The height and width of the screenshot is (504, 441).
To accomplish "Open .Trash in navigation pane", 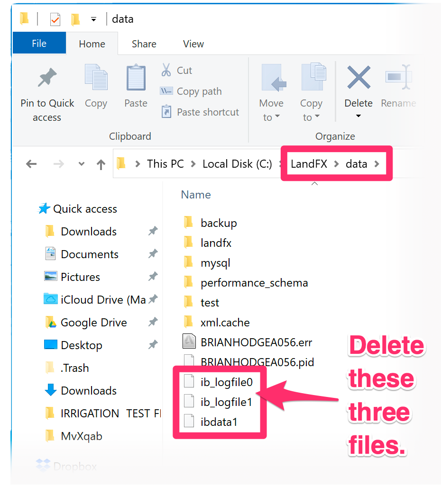I will tap(67, 368).
